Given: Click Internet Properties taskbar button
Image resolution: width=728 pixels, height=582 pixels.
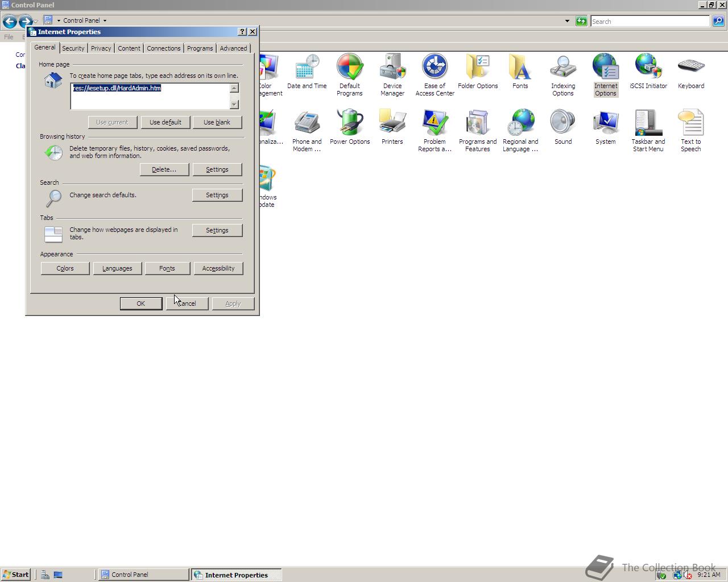Looking at the screenshot, I should tap(237, 575).
